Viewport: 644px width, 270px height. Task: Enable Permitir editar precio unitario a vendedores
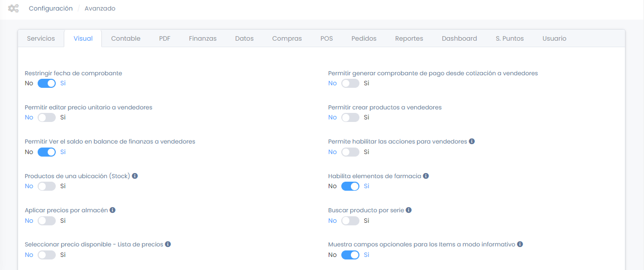47,117
